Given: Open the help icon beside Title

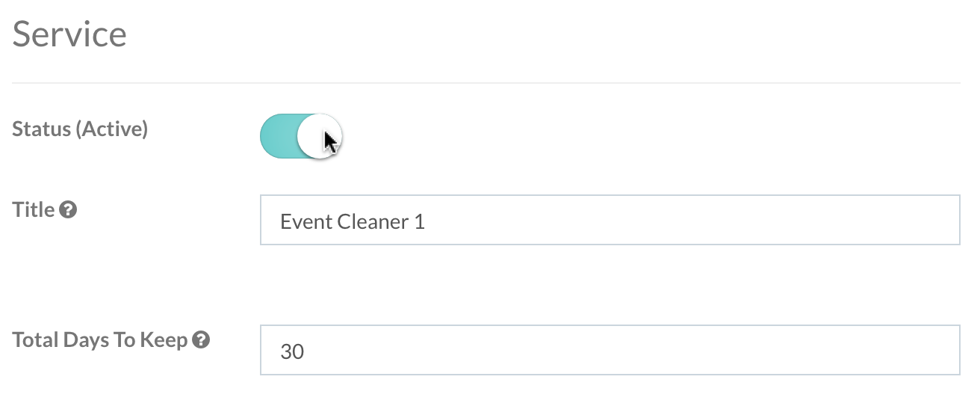Looking at the screenshot, I should (x=68, y=210).
